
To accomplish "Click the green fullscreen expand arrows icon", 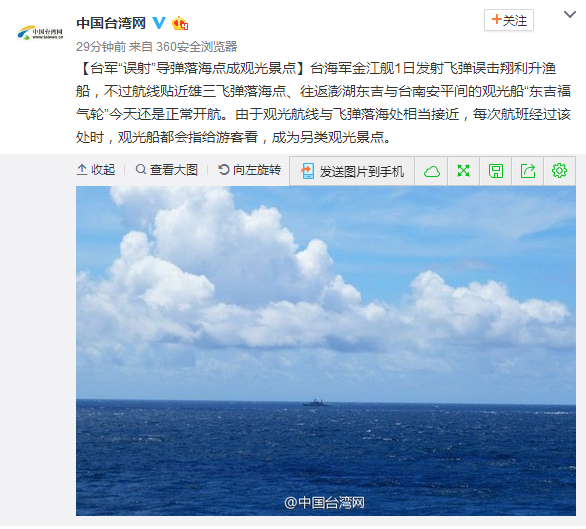I will click(463, 171).
